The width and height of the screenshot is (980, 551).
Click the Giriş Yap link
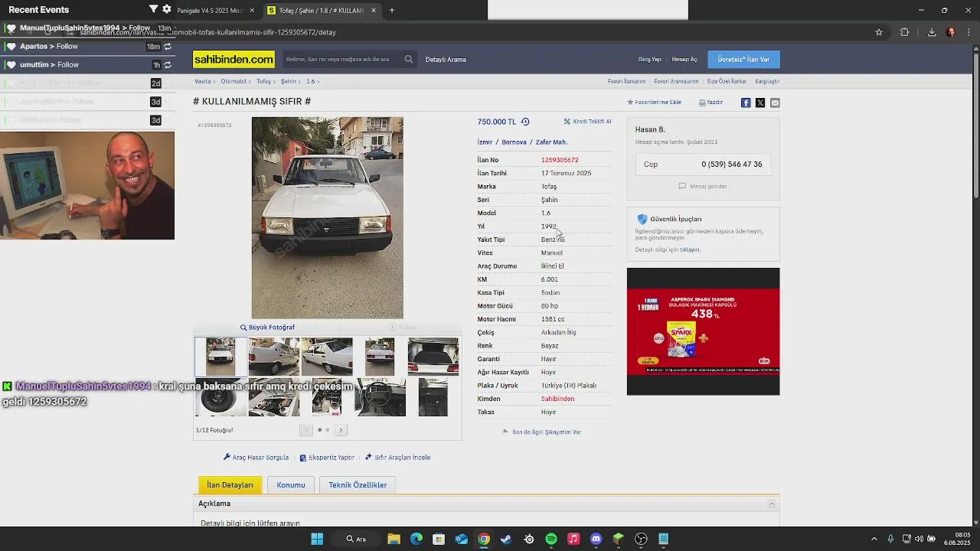[650, 60]
